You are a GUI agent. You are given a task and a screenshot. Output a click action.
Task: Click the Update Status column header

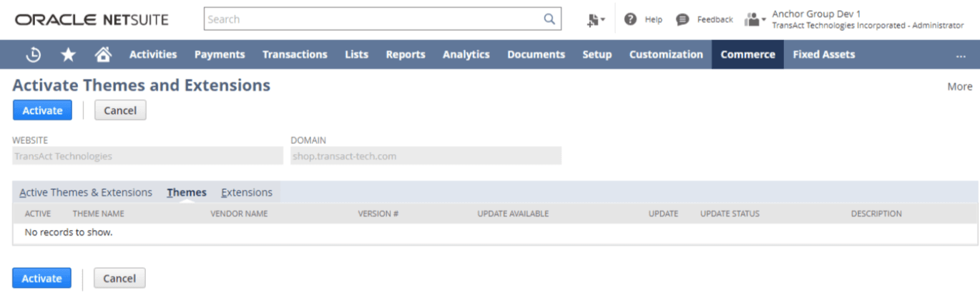coord(730,213)
